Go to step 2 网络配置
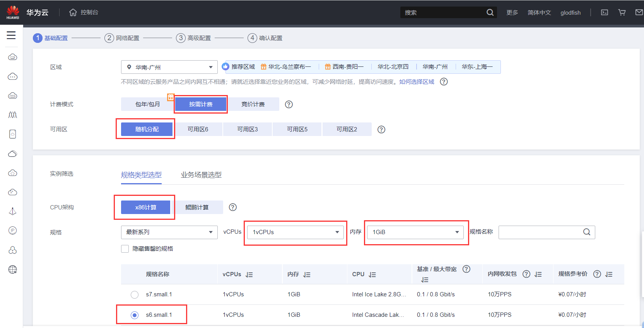The image size is (644, 328). click(122, 38)
